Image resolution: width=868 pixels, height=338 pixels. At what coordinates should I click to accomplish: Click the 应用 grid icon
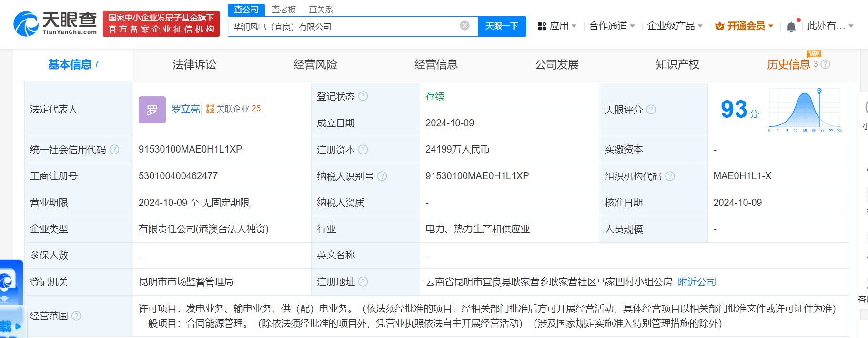(x=542, y=26)
